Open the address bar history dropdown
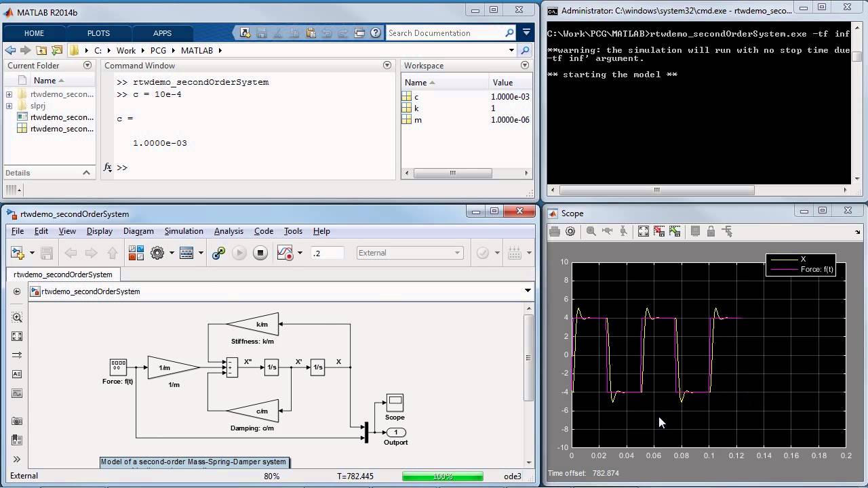868x488 pixels. click(x=511, y=50)
